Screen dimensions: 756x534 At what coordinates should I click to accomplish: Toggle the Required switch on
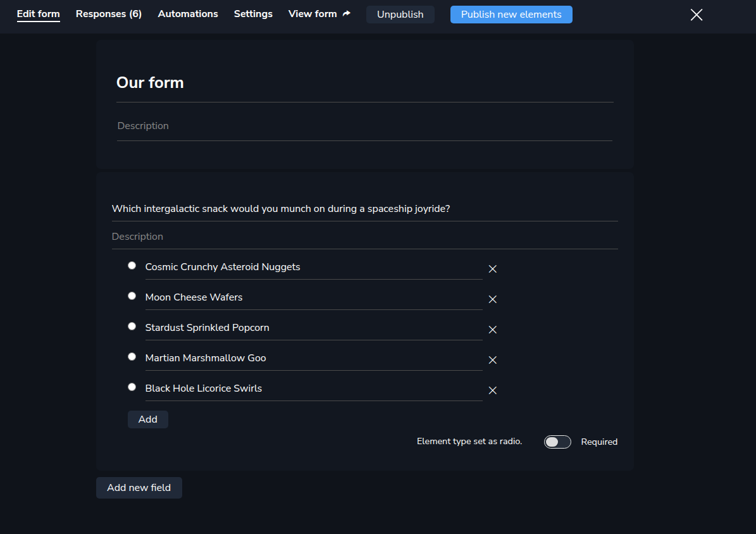point(557,442)
